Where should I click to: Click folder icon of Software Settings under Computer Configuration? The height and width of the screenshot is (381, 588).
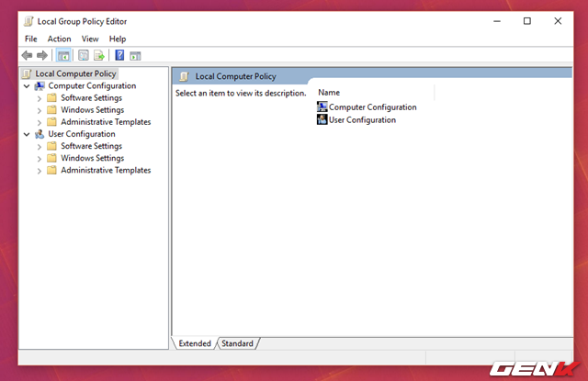pyautogui.click(x=51, y=98)
